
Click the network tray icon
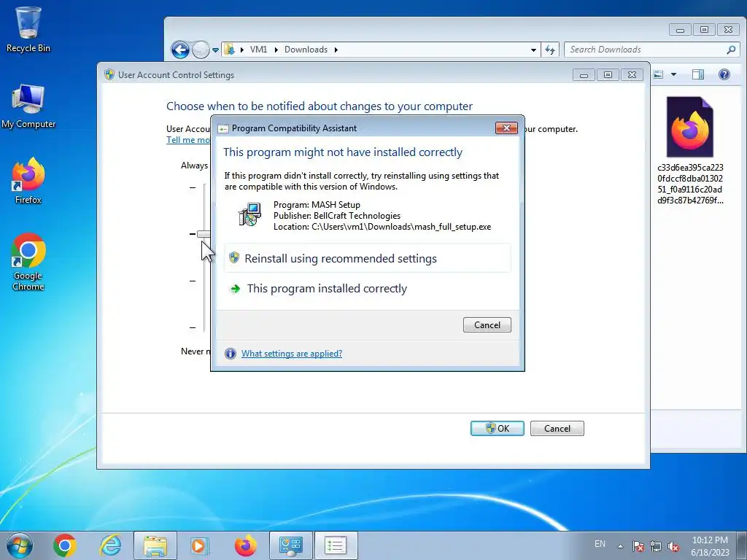(x=656, y=546)
